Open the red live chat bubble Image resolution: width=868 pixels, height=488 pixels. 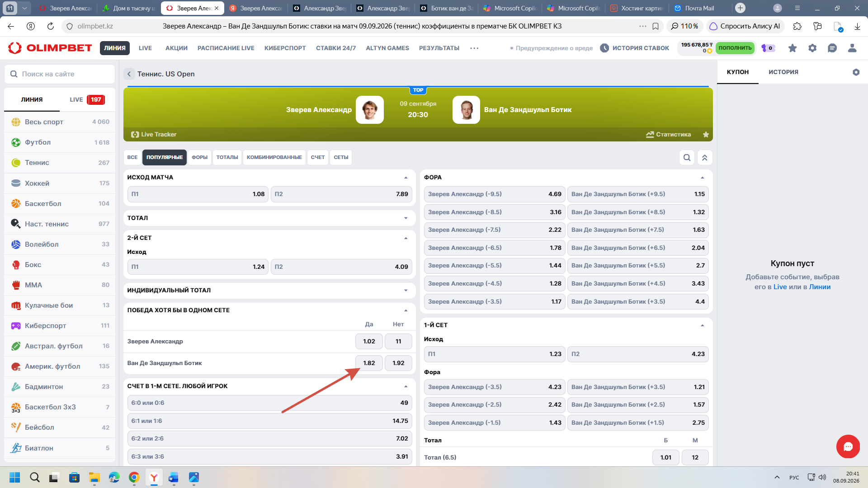pos(848,446)
